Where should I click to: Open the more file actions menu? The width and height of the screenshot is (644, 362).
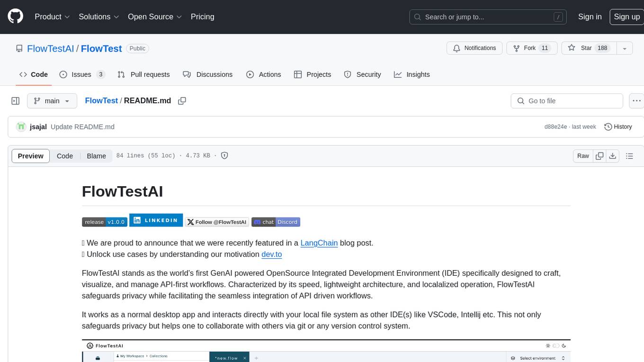pos(636,101)
